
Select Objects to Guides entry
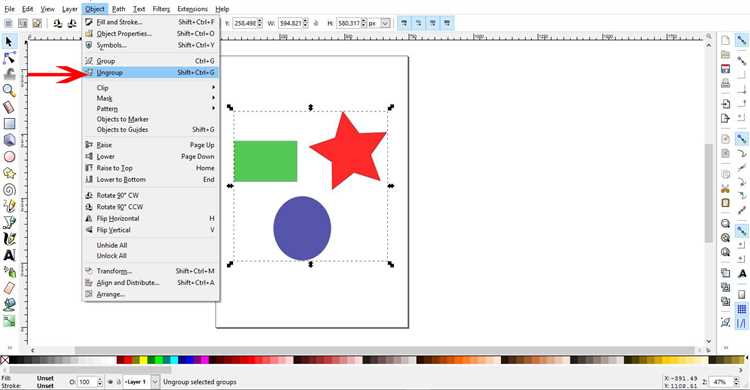tap(151, 129)
